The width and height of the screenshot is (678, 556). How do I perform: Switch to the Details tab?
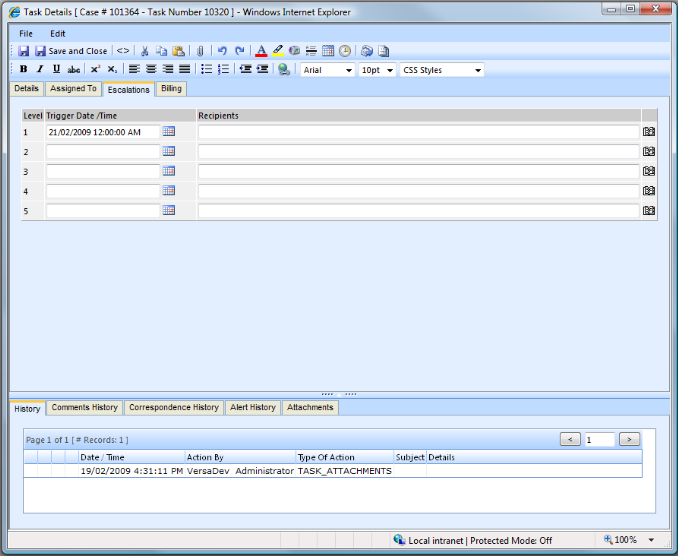(x=26, y=89)
